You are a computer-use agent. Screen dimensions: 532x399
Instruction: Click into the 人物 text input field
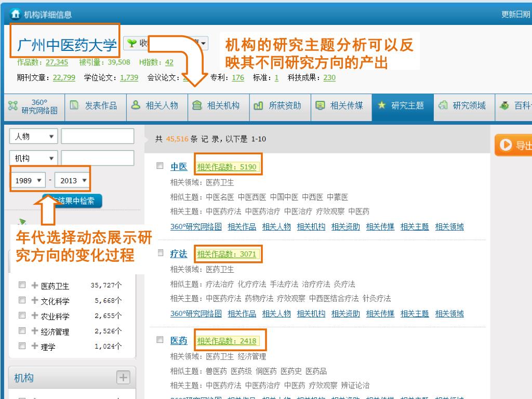(98, 137)
